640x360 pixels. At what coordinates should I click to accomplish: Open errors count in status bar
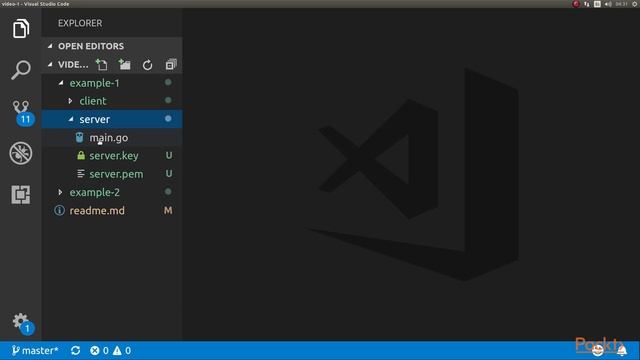point(99,351)
